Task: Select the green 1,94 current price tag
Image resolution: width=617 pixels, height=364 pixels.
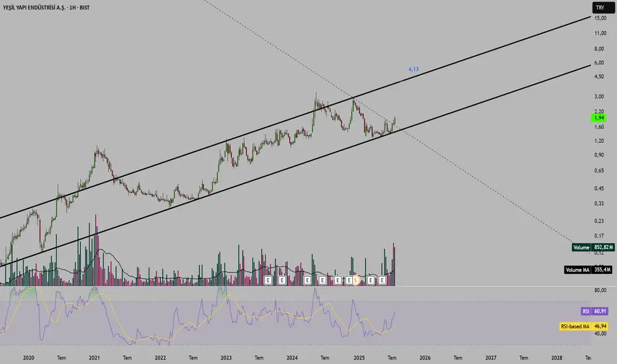Action: pos(599,118)
